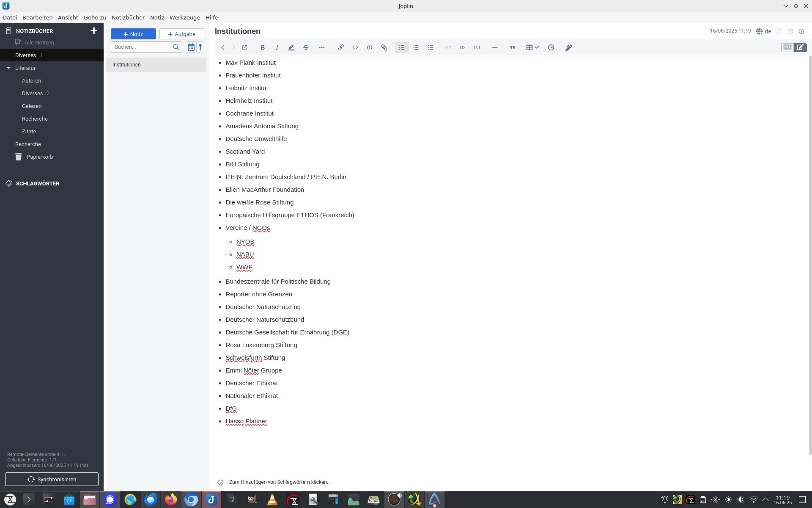Insert current date and time

[x=551, y=47]
